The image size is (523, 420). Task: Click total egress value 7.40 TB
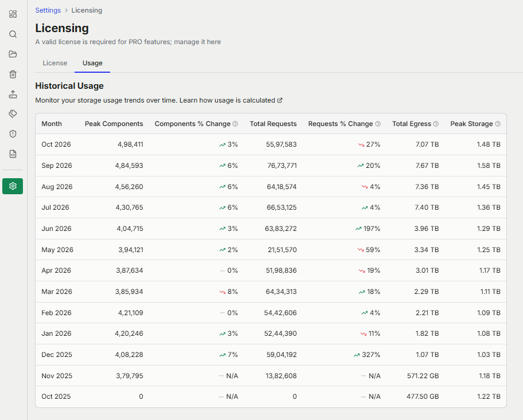point(427,207)
